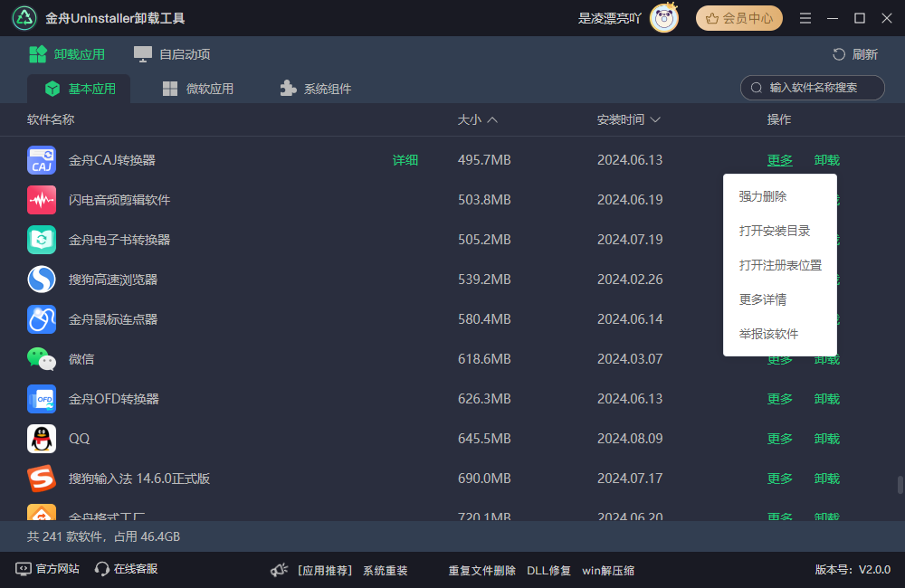Choose 打开安装目录 from the popup menu
905x588 pixels.
pyautogui.click(x=775, y=231)
